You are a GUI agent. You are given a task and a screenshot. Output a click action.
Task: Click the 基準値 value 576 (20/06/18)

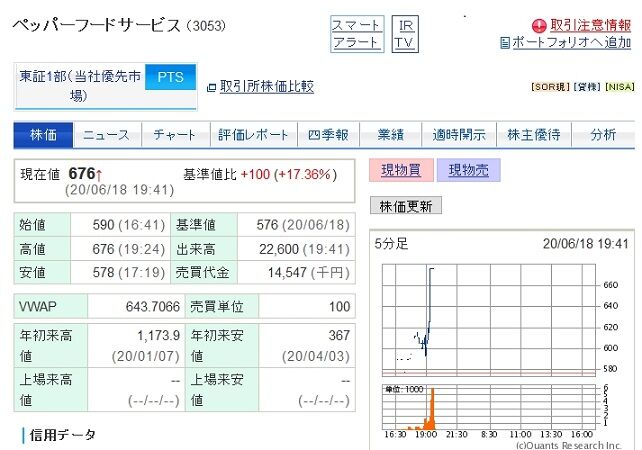click(303, 225)
